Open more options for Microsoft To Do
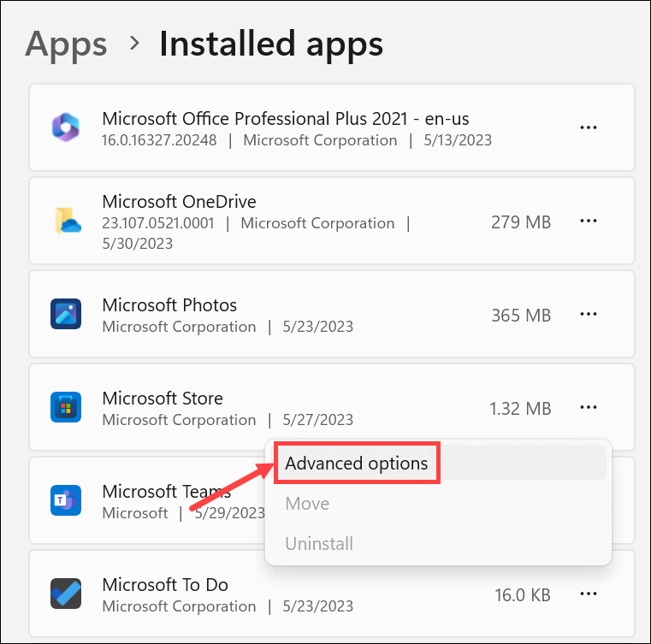651x644 pixels. click(588, 594)
